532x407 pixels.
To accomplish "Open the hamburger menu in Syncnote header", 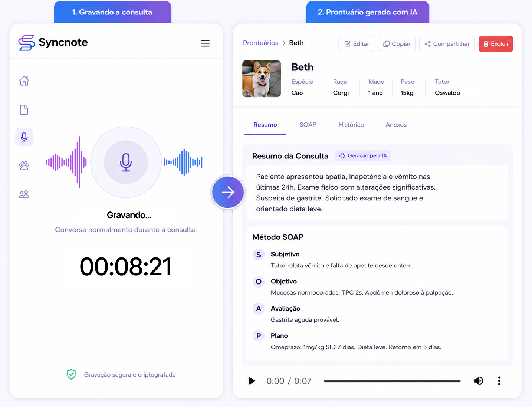I will pos(205,43).
